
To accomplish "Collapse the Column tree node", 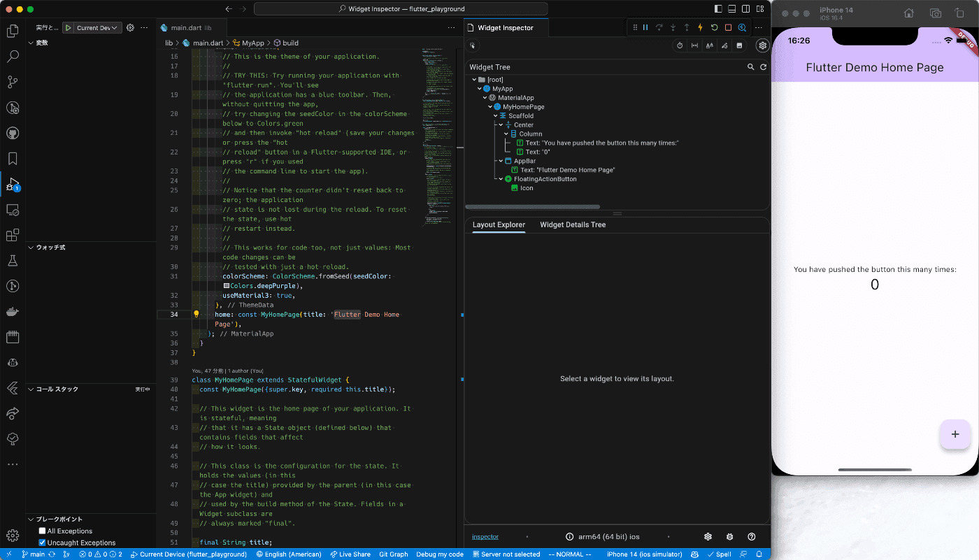I will [506, 134].
